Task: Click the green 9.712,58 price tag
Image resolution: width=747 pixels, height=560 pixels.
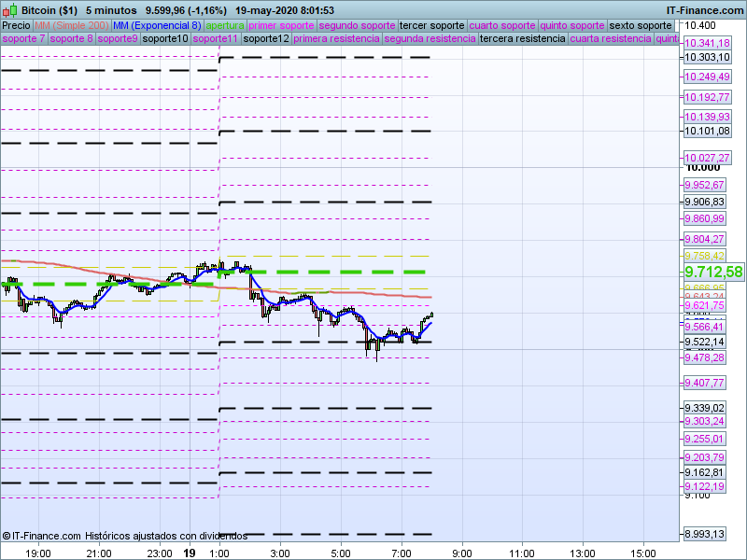Action: point(713,272)
